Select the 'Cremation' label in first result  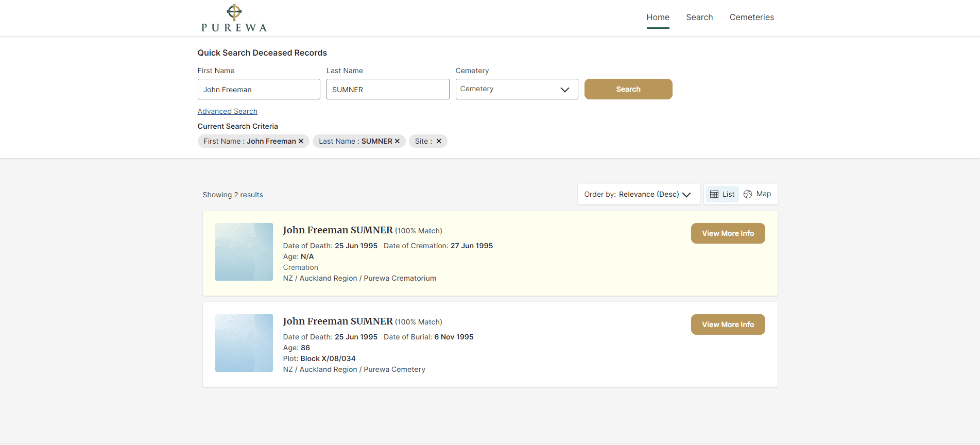tap(301, 267)
